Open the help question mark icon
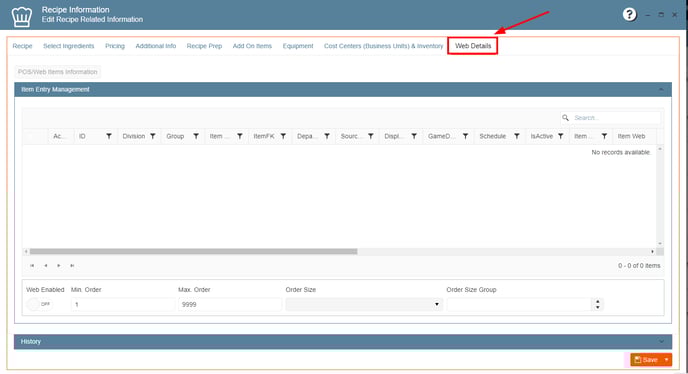Image resolution: width=688 pixels, height=374 pixels. pyautogui.click(x=629, y=14)
